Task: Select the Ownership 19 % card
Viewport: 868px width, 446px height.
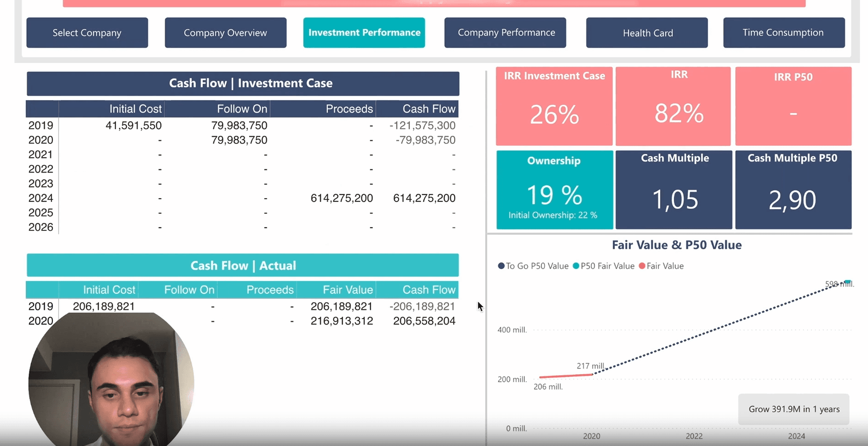Action: pyautogui.click(x=554, y=189)
